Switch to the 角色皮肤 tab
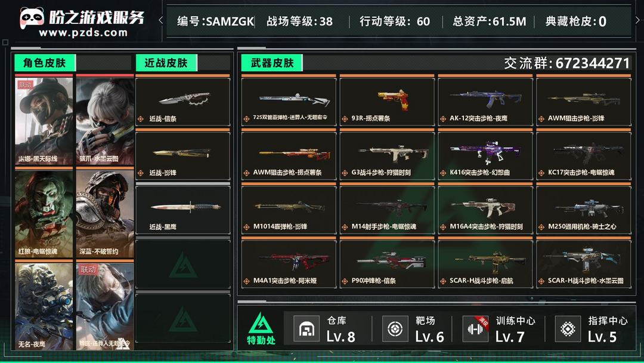The height and width of the screenshot is (363, 644). (x=44, y=63)
